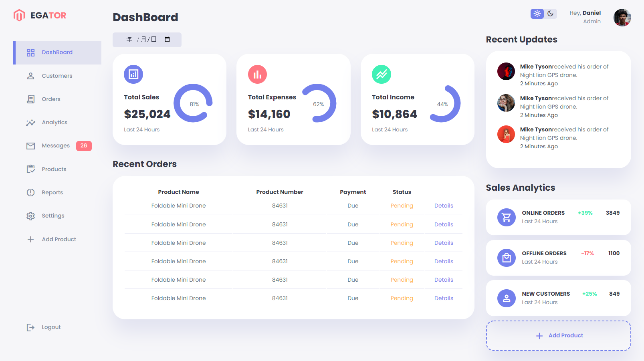Click the Messages envelope icon in sidebar
644x361 pixels.
(30, 146)
